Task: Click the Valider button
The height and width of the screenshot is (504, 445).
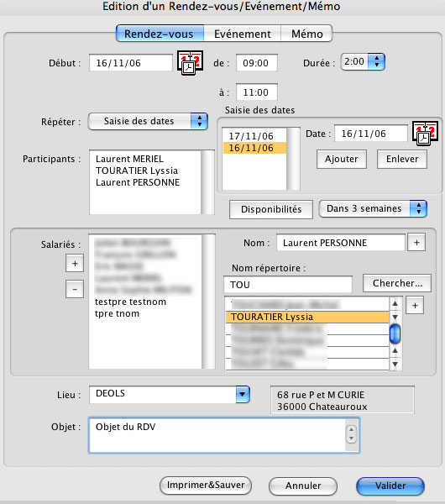Action: coord(390,486)
